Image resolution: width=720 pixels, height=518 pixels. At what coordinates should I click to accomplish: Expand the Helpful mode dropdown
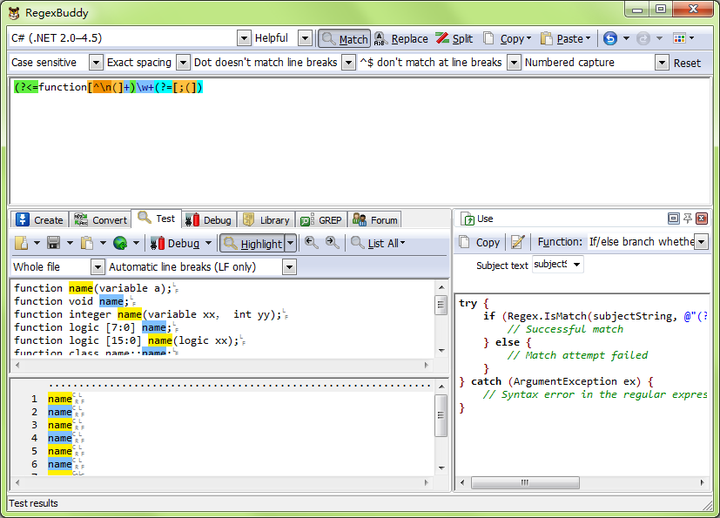[305, 39]
